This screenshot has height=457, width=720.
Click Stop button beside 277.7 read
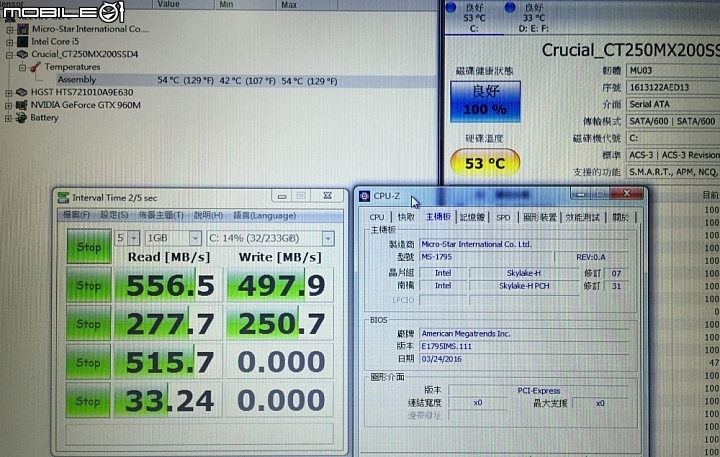pyautogui.click(x=89, y=324)
